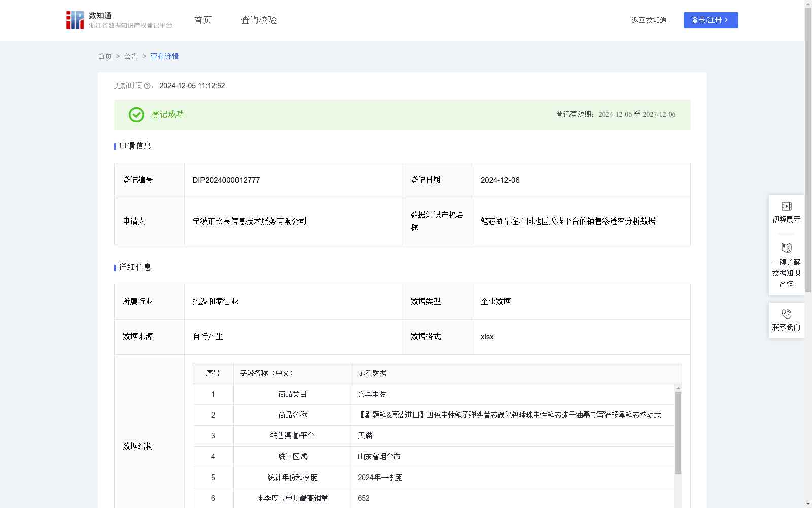The image size is (812, 508).
Task: Click the 登记有效期 validity period text
Action: (616, 115)
